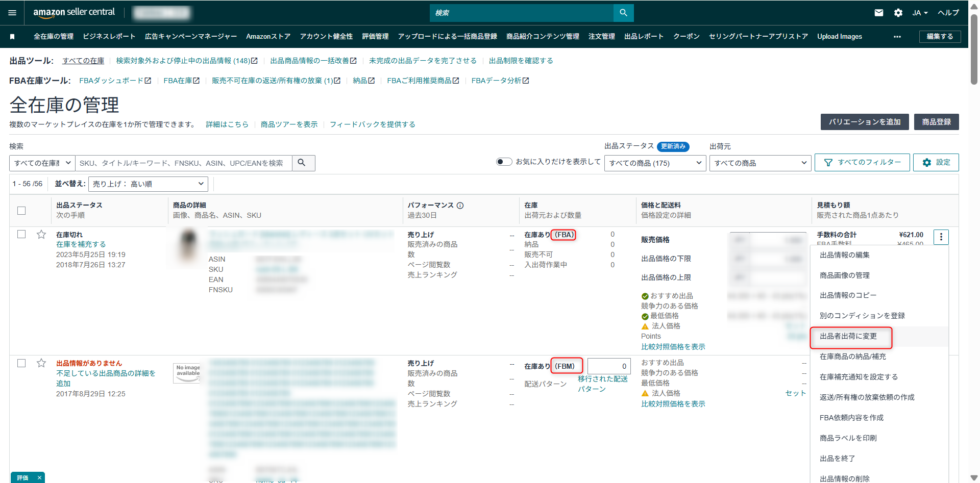Click the three-dot overflow in navigation bar
Image resolution: width=980 pixels, height=483 pixels.
897,37
